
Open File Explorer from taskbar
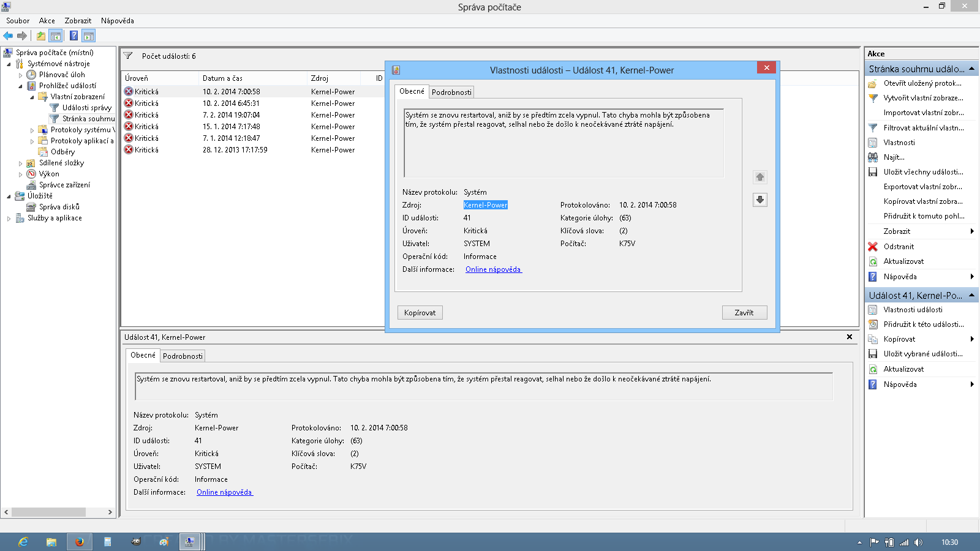pos(51,542)
